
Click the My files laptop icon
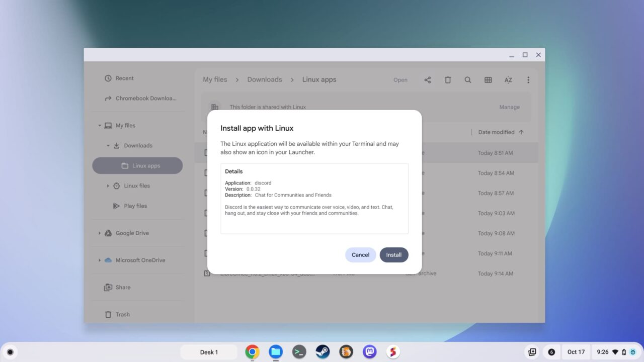click(x=108, y=126)
